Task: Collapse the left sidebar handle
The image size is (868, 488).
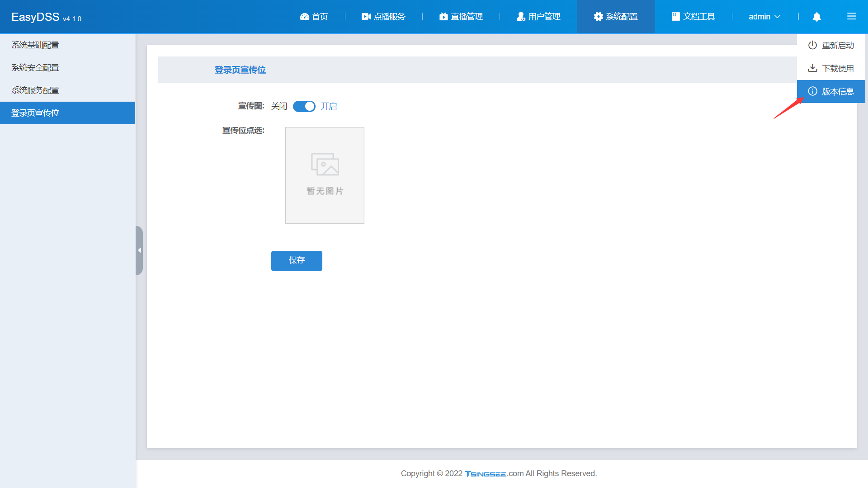Action: (139, 250)
